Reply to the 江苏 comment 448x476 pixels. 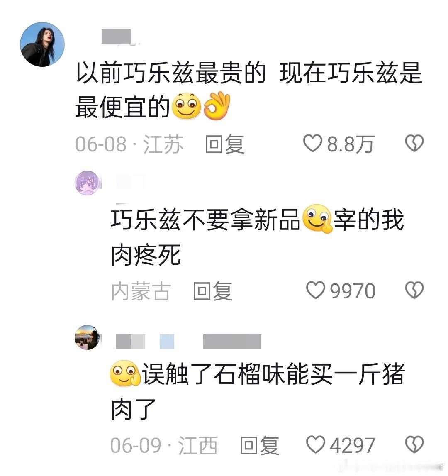coord(224,144)
